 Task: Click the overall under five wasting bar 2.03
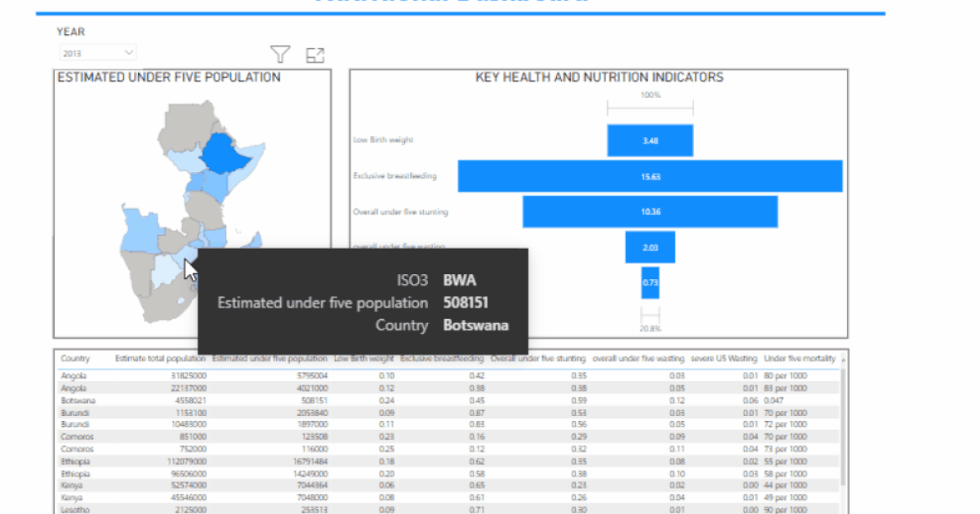pos(650,247)
